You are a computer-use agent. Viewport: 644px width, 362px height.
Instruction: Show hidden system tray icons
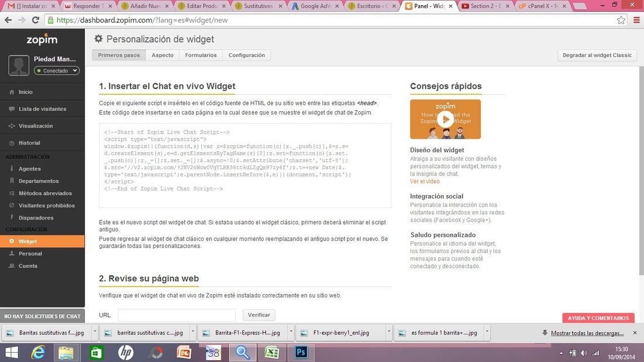click(x=561, y=353)
